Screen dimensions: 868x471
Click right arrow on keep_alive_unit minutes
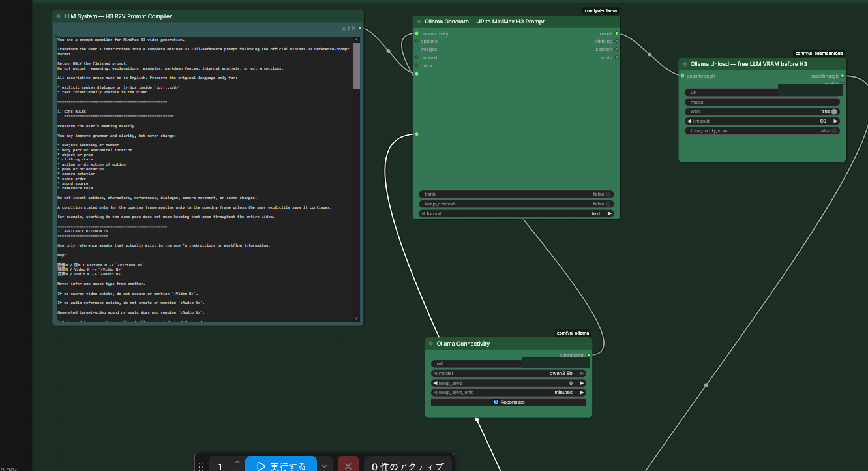(582, 393)
